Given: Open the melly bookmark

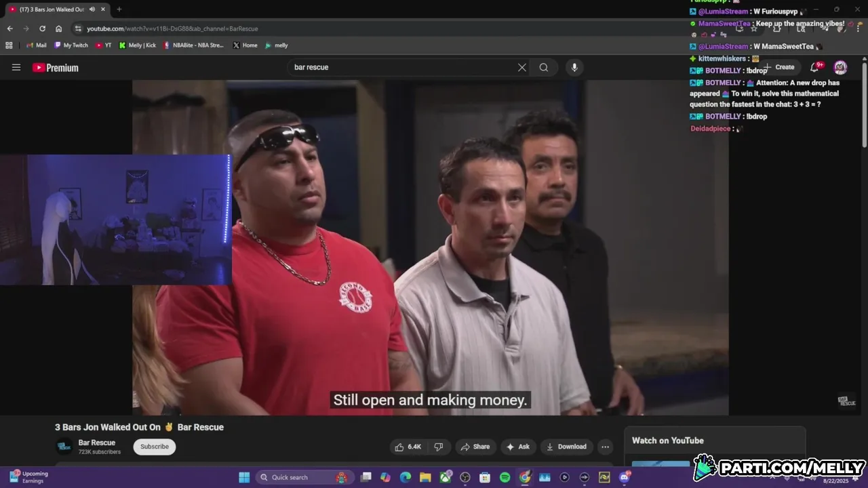Looking at the screenshot, I should point(277,45).
